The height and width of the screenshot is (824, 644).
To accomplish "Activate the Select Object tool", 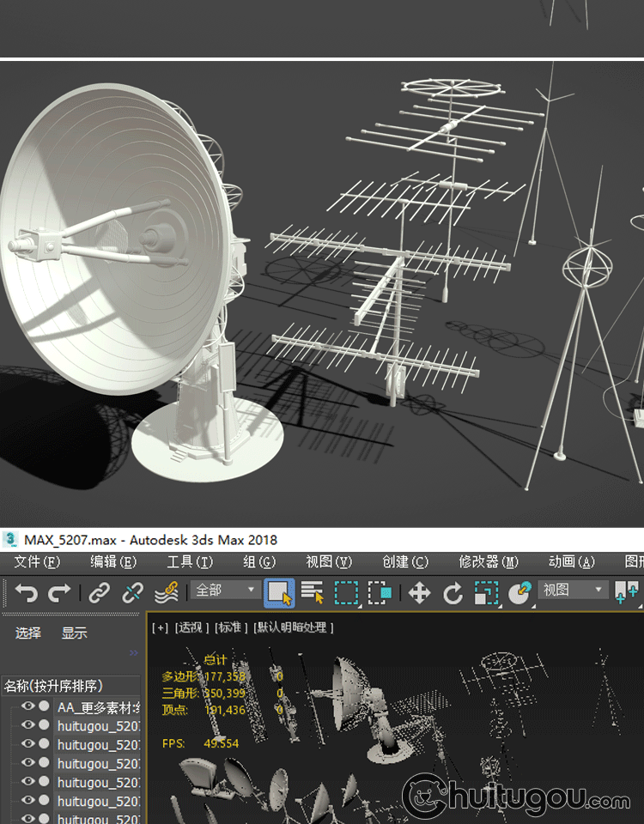I will tap(279, 593).
